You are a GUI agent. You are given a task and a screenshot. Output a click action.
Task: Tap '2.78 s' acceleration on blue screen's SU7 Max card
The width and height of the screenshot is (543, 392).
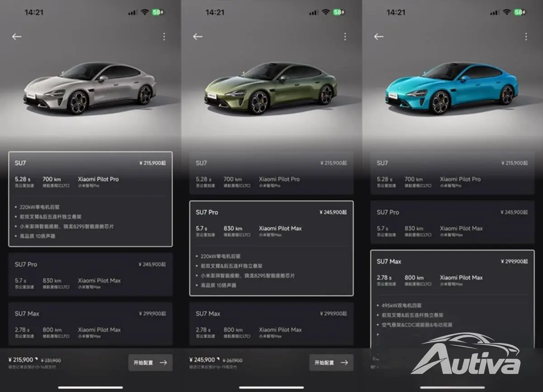tap(385, 278)
